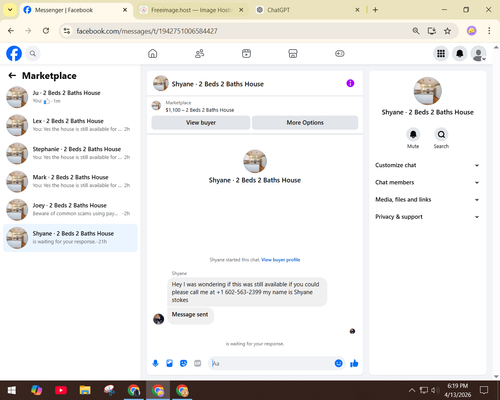Screen dimensions: 500x400
Task: Open File Explorer from the taskbar
Action: point(85,390)
